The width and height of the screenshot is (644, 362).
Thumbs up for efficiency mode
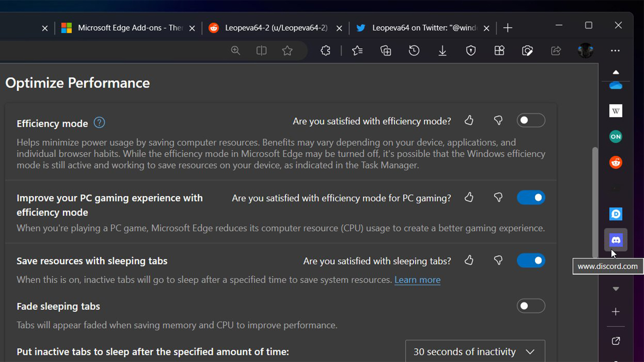[x=469, y=120]
